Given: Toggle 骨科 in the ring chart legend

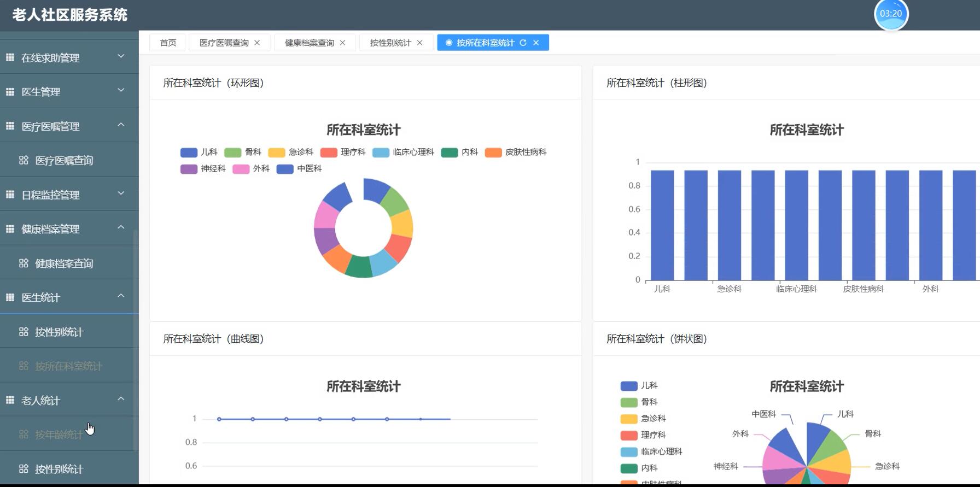Looking at the screenshot, I should [x=243, y=152].
